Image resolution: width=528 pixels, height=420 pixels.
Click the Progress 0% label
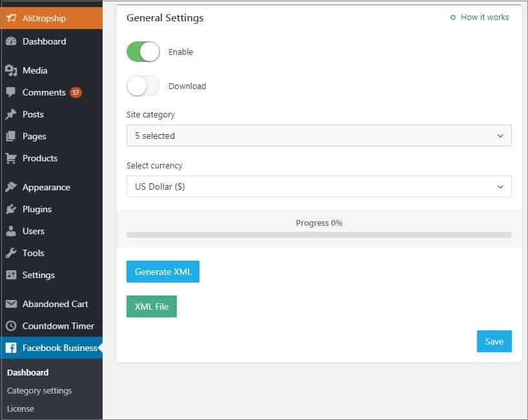point(319,223)
